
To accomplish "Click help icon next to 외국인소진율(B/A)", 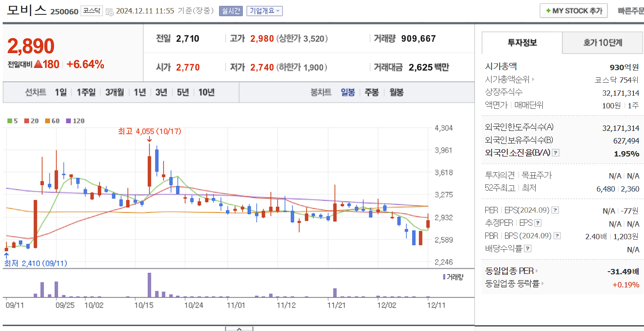I will point(556,153).
